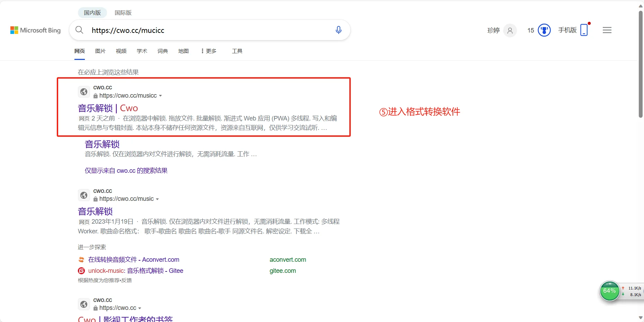Click globe favicon of cwo.cc/musicc result

click(84, 92)
